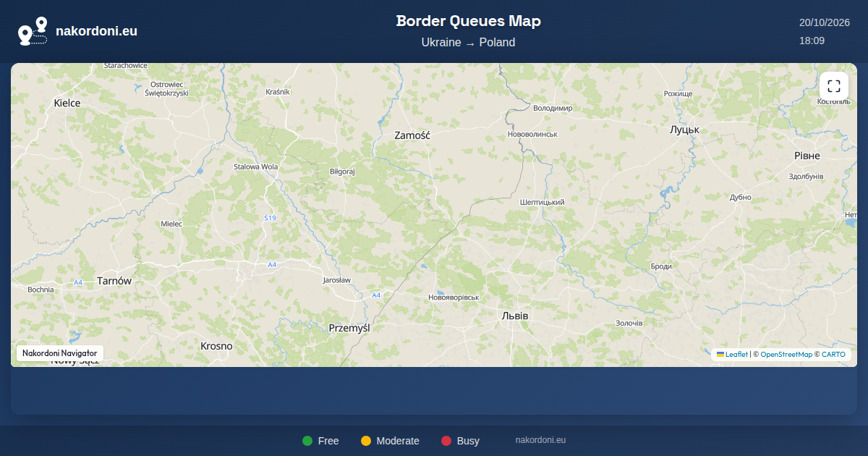
Task: Open the CARTO attribution link
Action: pos(833,355)
